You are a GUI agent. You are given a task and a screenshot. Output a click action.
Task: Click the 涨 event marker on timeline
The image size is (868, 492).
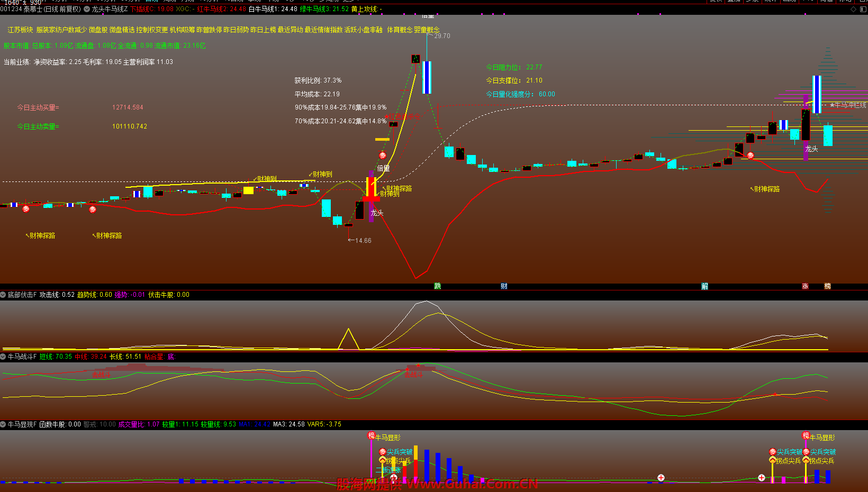(x=805, y=286)
